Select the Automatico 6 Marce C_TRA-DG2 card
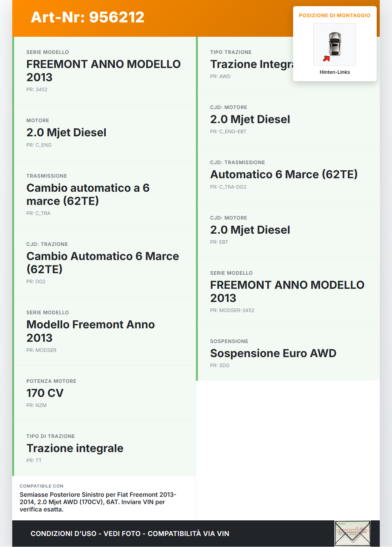Screen dimensions: 392x547 [x=288, y=175]
